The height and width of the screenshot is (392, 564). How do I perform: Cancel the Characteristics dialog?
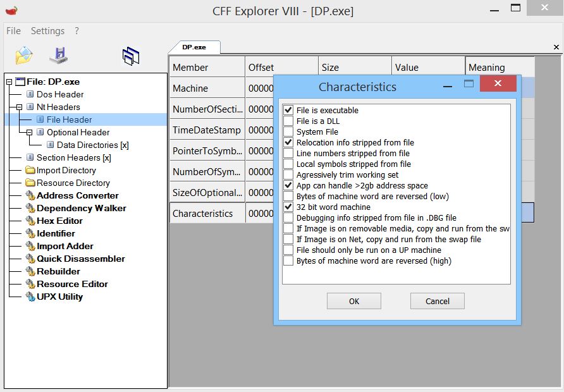tap(438, 301)
